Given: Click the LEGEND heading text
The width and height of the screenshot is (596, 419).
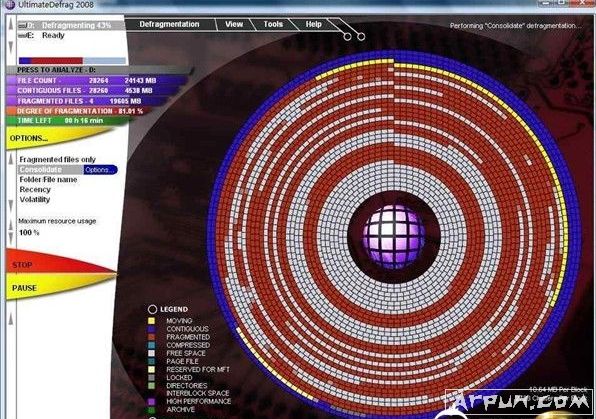Looking at the screenshot, I should (x=174, y=309).
